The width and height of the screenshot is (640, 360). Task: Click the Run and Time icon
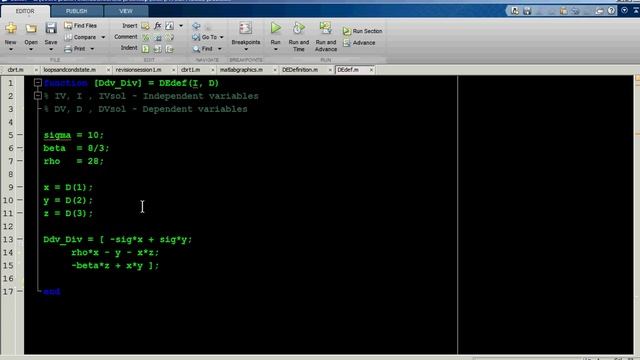click(299, 28)
